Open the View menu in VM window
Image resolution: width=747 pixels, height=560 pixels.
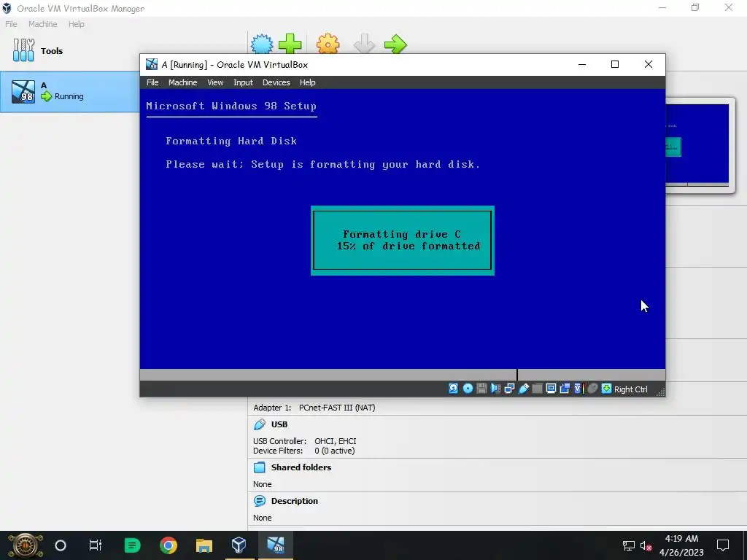coord(215,82)
